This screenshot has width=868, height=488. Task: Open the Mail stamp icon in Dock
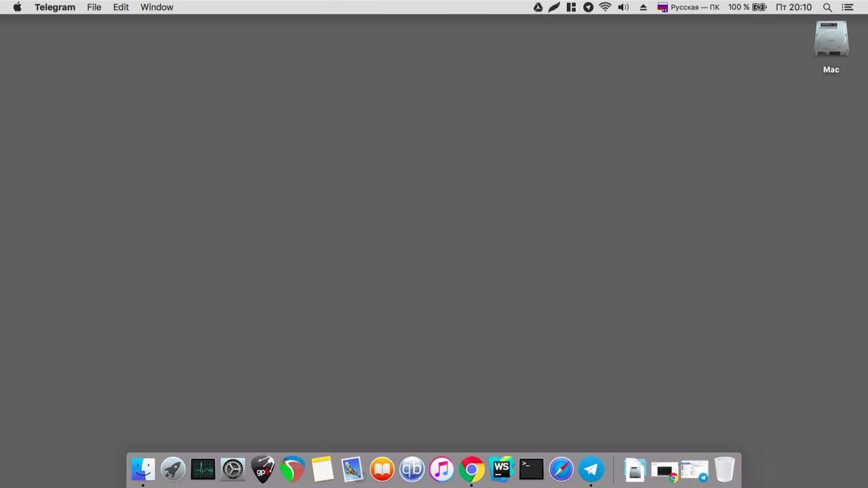pyautogui.click(x=352, y=469)
